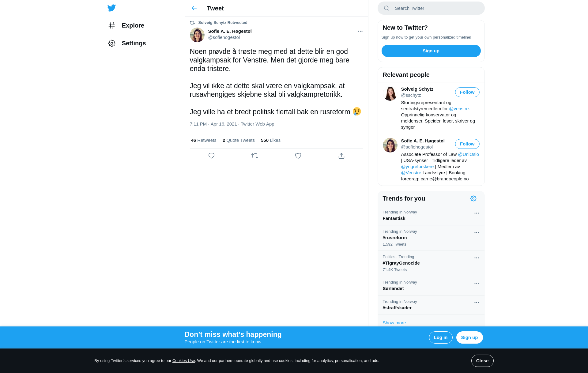Screen dimensions: 588x373
Task: Close the cookie notice banner
Action: click(482, 361)
